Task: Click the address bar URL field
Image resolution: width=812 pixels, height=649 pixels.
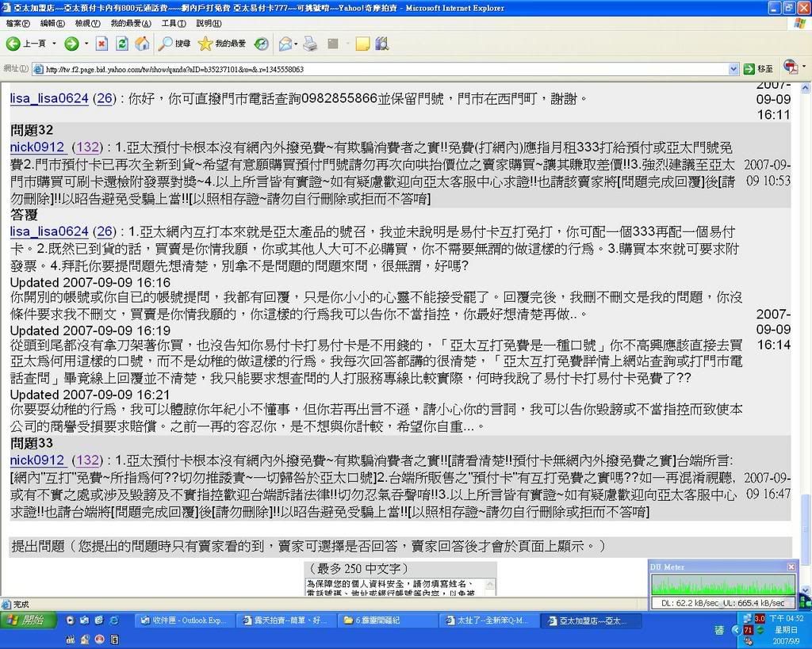Action: click(386, 69)
